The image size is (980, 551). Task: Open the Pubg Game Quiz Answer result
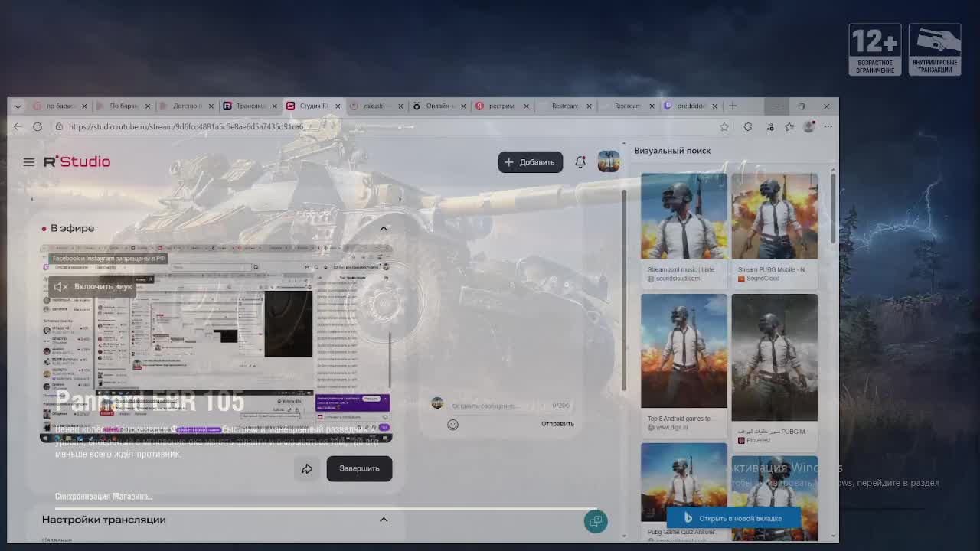pyautogui.click(x=684, y=492)
